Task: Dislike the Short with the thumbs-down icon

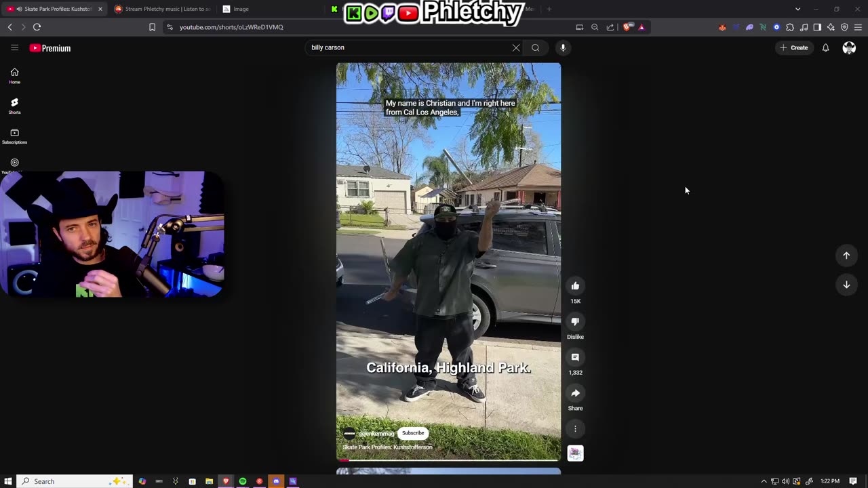Action: (575, 322)
